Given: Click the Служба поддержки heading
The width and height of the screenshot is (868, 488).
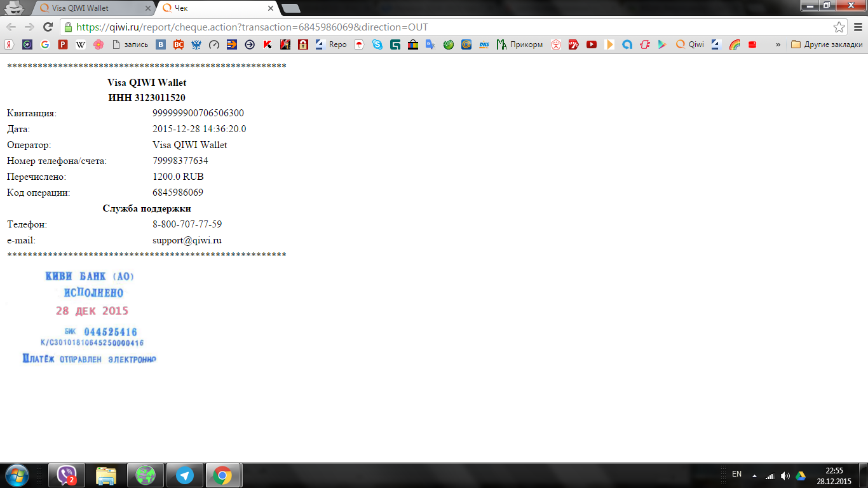Looking at the screenshot, I should (x=147, y=208).
